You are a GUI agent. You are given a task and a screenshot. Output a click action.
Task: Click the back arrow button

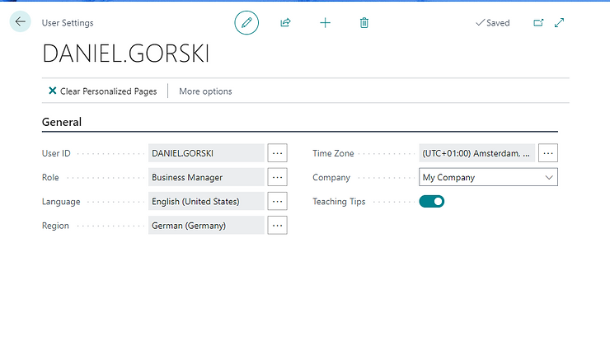(20, 22)
